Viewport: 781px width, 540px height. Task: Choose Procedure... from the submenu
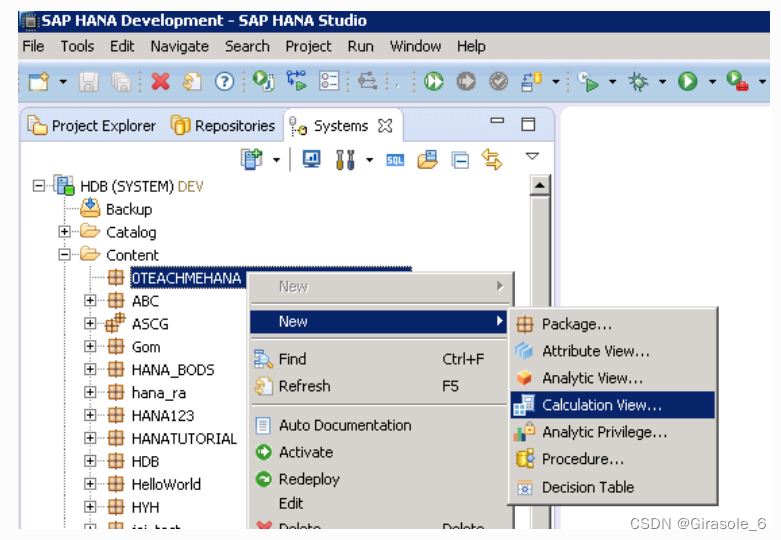click(613, 459)
